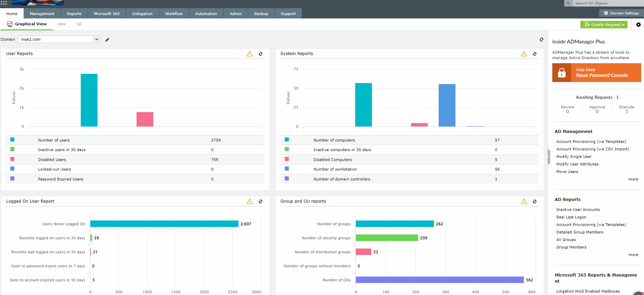The width and height of the screenshot is (644, 295).
Task: Click warning icon in System Reports
Action: pyautogui.click(x=524, y=54)
